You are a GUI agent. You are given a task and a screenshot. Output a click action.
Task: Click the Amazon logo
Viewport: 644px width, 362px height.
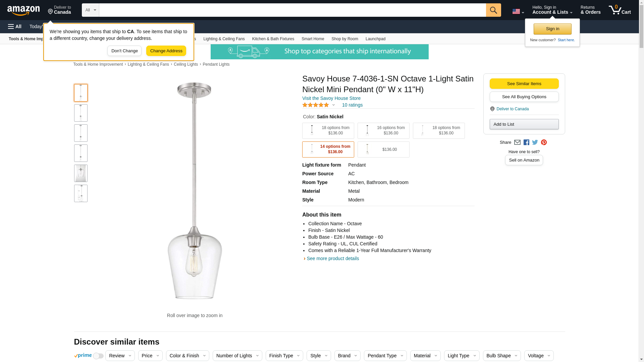pyautogui.click(x=23, y=10)
